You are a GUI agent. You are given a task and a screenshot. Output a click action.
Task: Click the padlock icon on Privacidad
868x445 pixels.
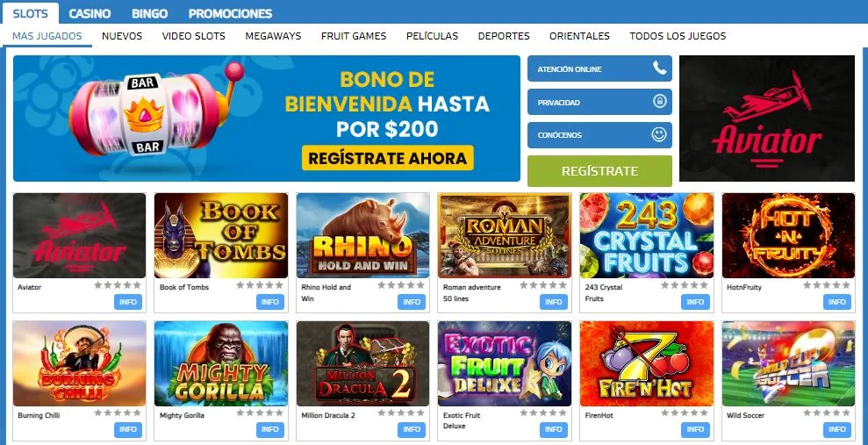pos(659,101)
